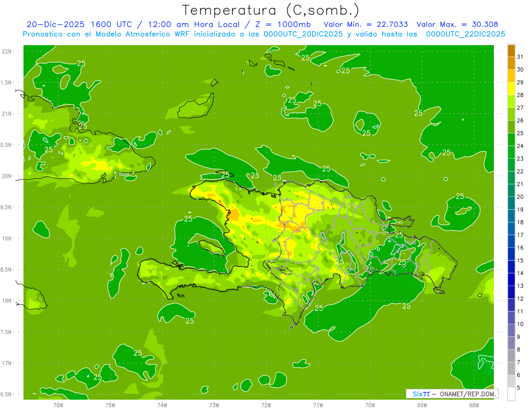532x411 pixels.
Task: Click the '72W' longitude axis label
Action: [x=266, y=405]
